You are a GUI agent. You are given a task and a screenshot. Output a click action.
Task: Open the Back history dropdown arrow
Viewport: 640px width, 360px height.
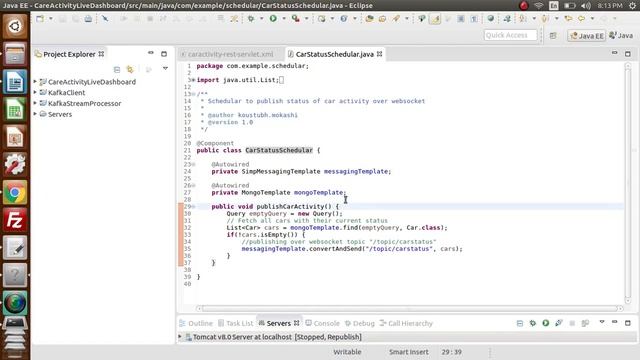592,19
